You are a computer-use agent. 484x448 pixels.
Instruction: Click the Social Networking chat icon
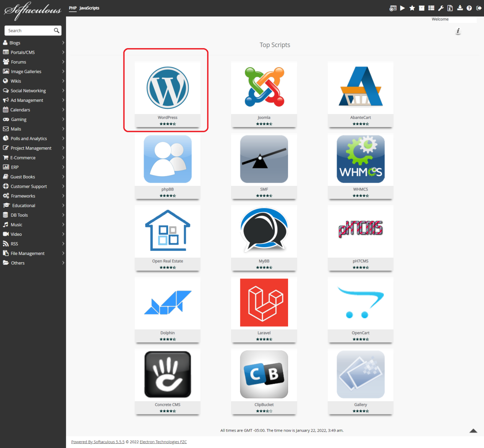pos(6,90)
